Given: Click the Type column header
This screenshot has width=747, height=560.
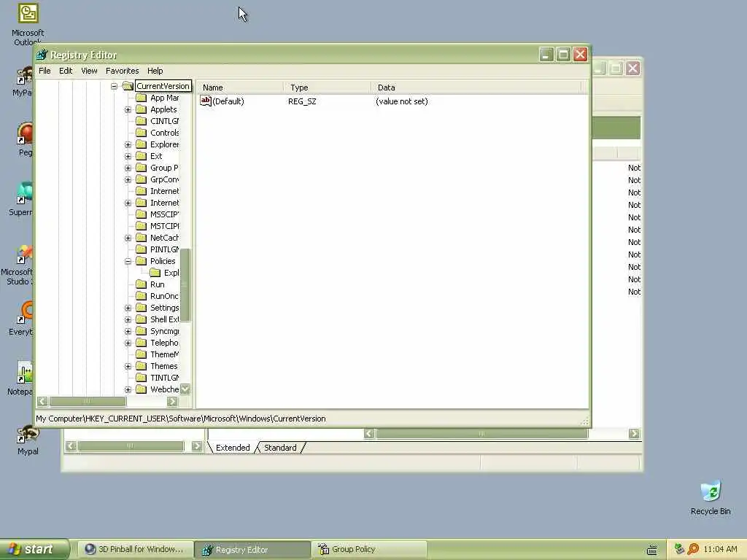Looking at the screenshot, I should coord(328,87).
